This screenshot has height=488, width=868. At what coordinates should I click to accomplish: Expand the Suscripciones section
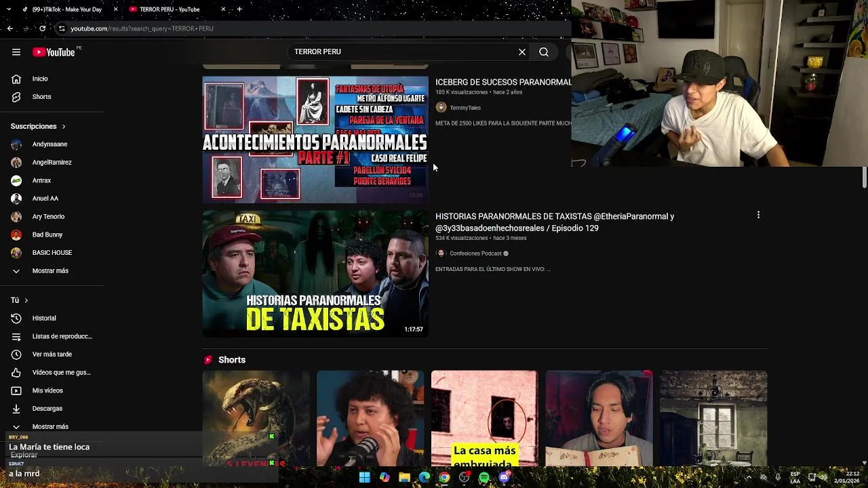[x=38, y=126]
